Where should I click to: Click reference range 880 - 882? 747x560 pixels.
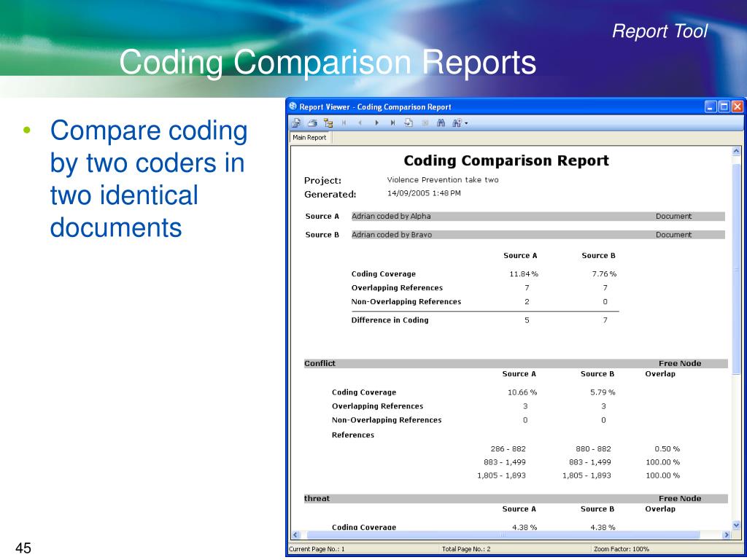[x=593, y=448]
